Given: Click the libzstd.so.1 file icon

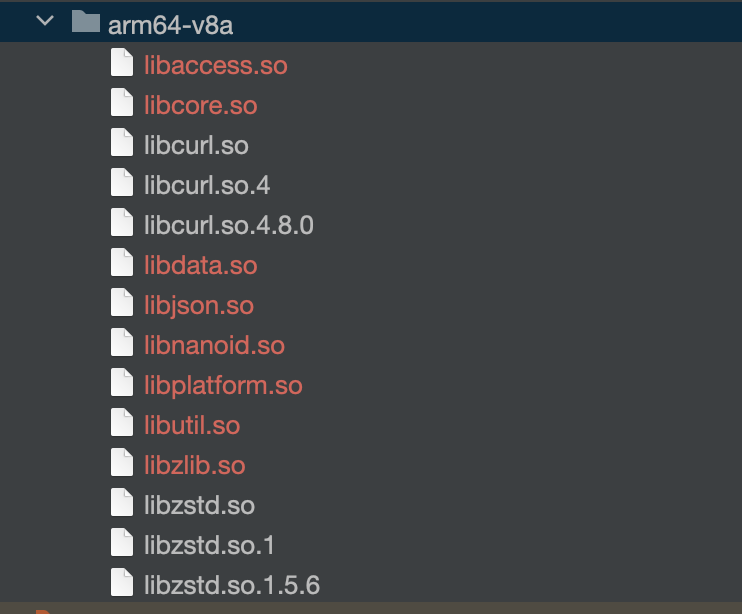Looking at the screenshot, I should click(x=122, y=545).
